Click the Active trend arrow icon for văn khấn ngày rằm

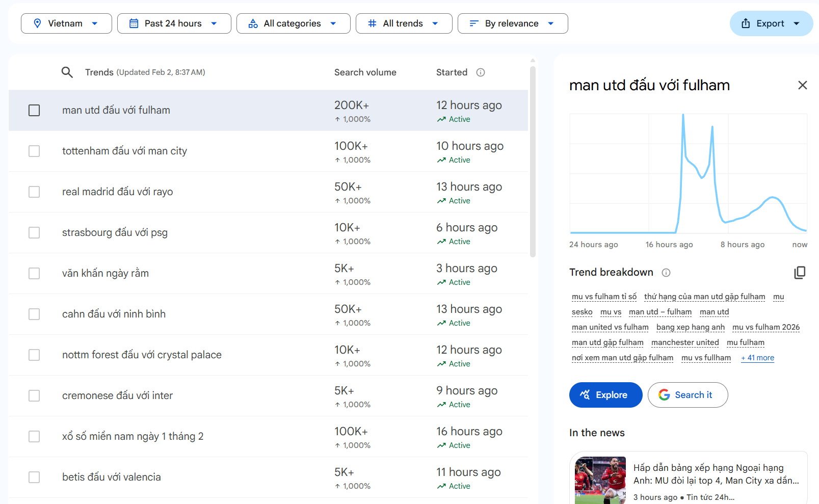click(x=441, y=282)
